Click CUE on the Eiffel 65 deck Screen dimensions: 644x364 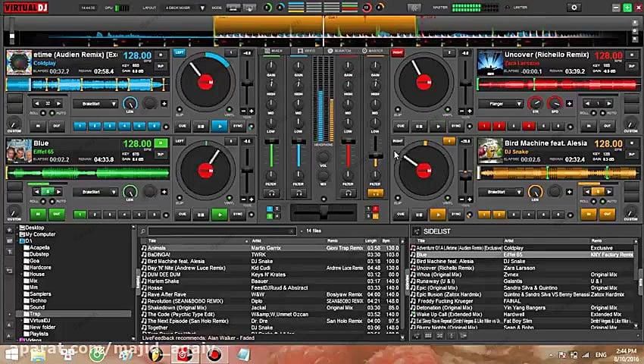182,215
